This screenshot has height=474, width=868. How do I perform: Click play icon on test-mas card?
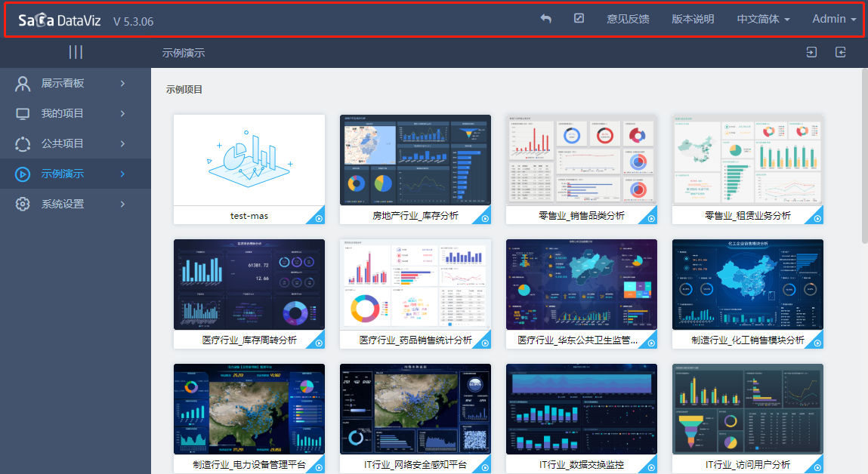pyautogui.click(x=319, y=218)
